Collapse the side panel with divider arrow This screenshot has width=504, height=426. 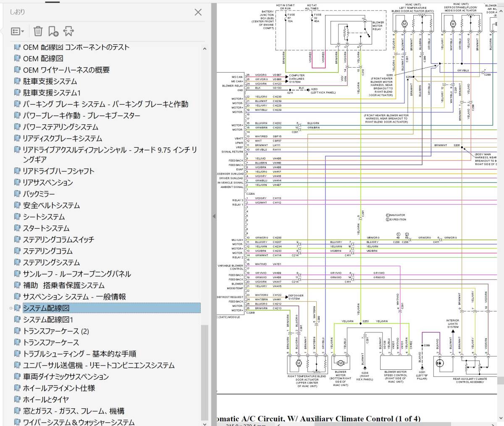point(213,216)
